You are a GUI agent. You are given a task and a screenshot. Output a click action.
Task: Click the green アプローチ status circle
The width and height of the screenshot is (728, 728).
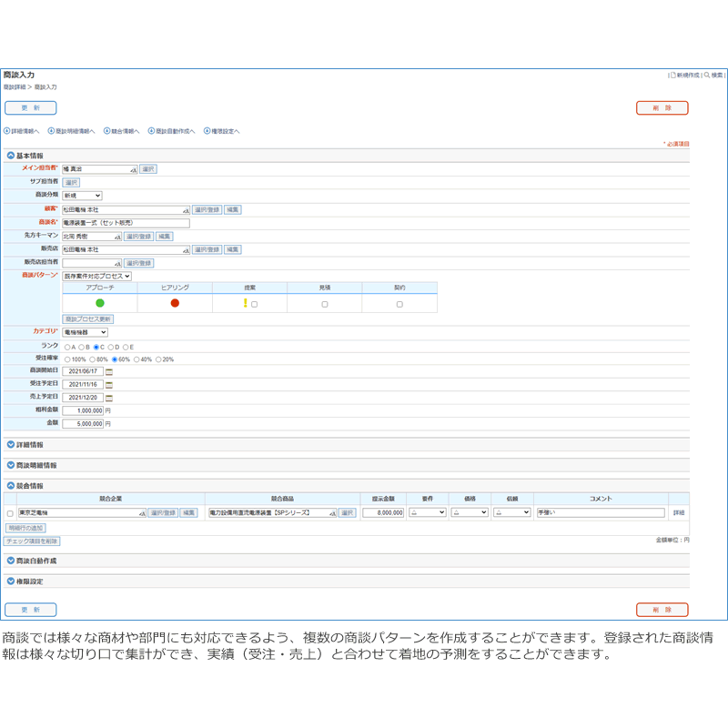[x=100, y=303]
